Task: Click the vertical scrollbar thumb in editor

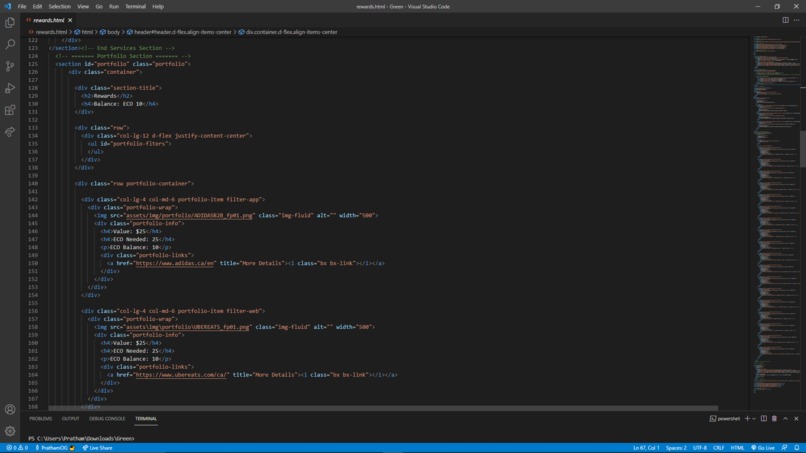Action: [x=803, y=149]
